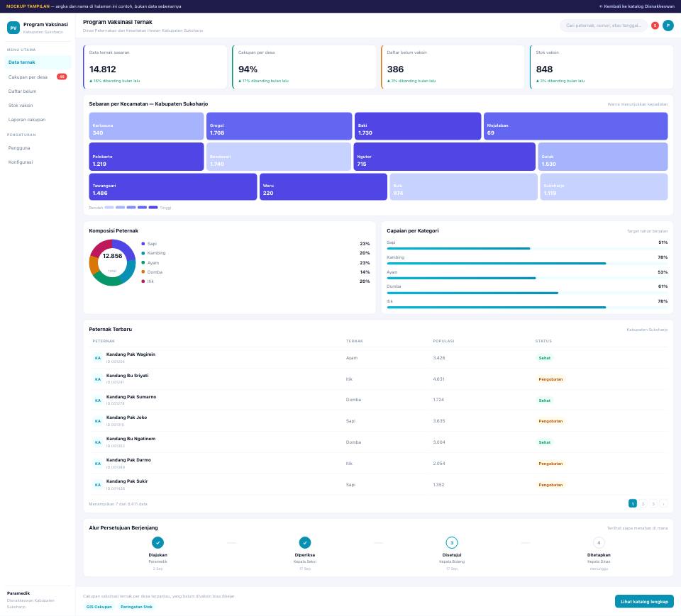
Task: Click the Diajukan step checkmark icon
Action: point(157,543)
